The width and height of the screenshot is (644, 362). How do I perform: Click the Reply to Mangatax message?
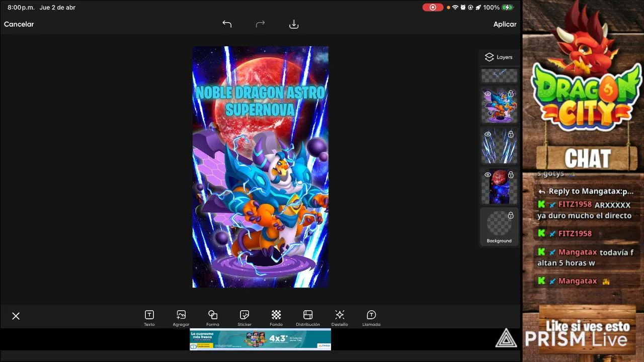pyautogui.click(x=586, y=191)
